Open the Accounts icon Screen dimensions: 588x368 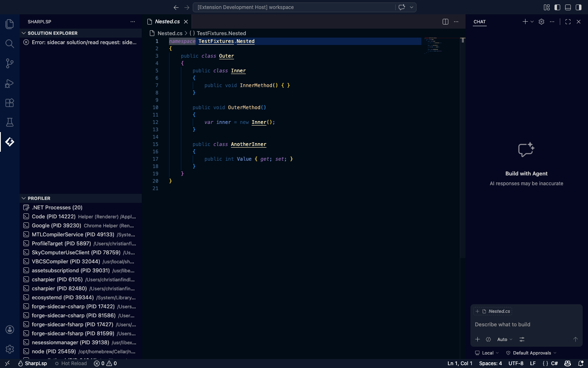[10, 330]
